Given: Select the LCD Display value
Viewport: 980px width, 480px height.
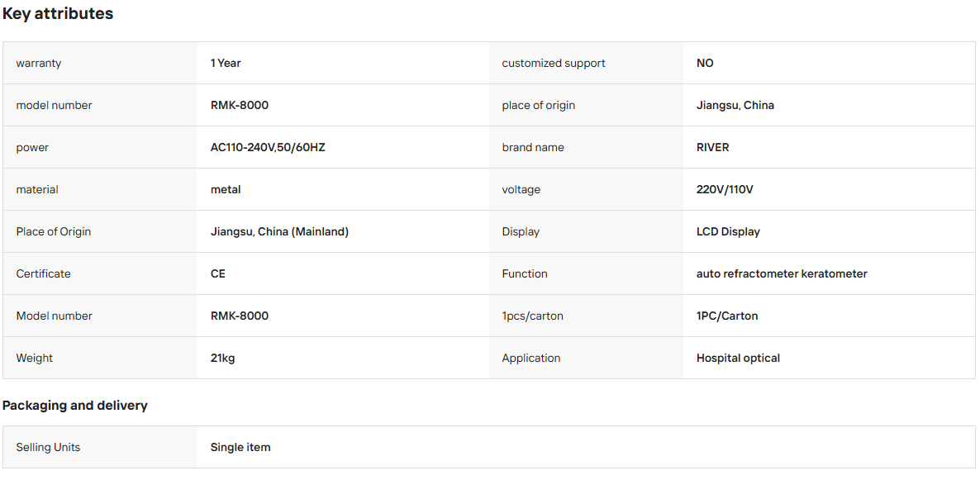Looking at the screenshot, I should coord(728,232).
